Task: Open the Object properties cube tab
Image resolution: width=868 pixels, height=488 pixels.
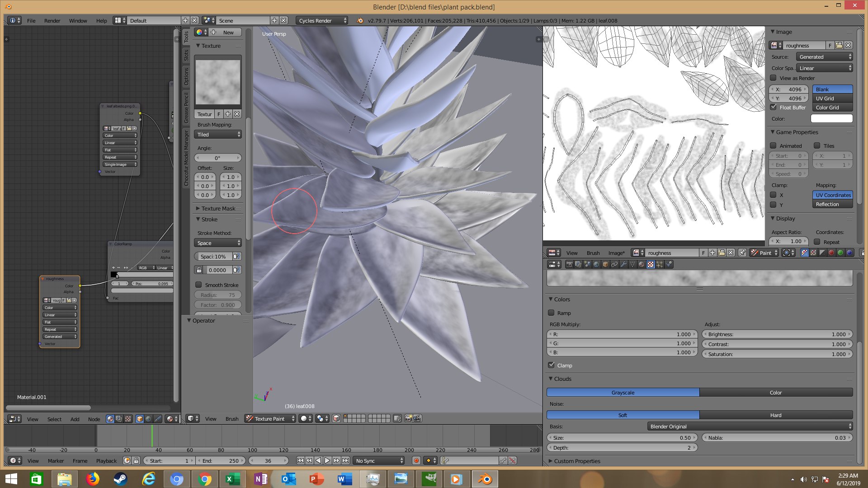Action: coord(605,264)
